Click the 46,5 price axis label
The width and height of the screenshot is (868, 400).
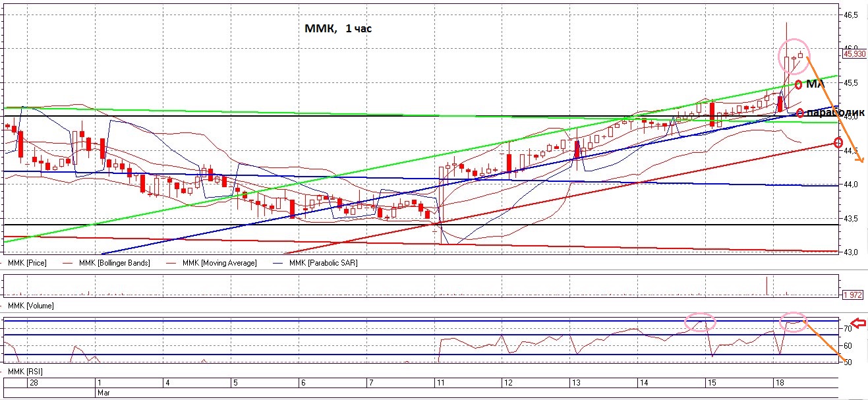850,14
